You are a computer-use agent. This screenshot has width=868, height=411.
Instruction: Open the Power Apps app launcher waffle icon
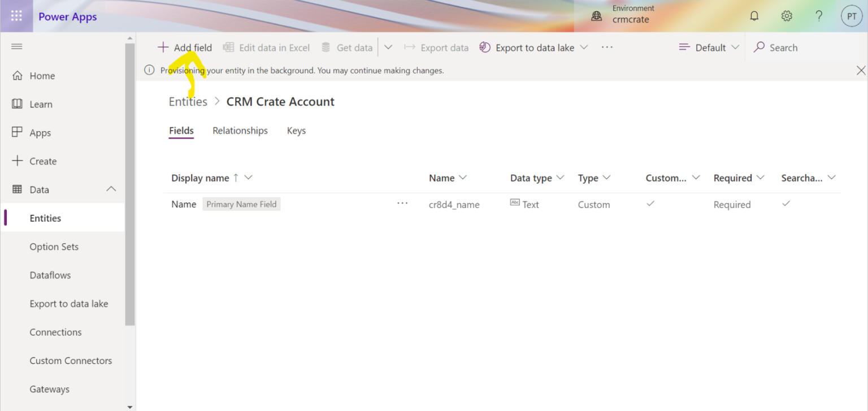[16, 16]
